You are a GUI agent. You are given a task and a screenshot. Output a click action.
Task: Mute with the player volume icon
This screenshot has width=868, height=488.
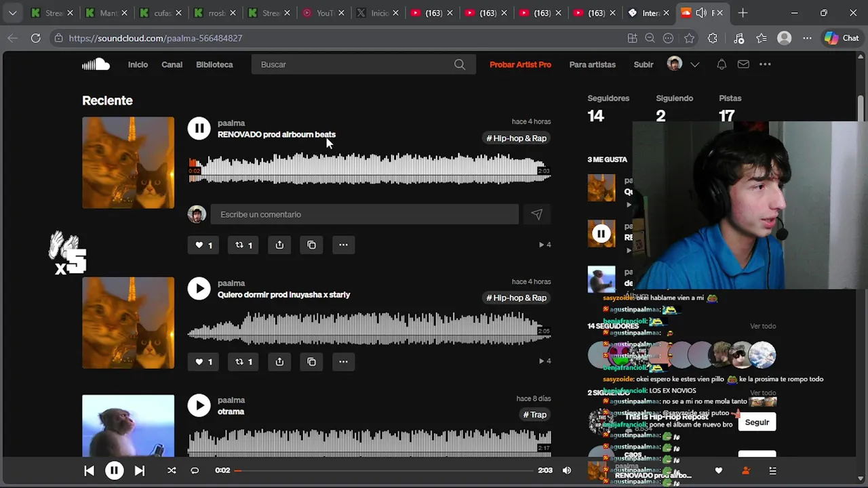pyautogui.click(x=566, y=470)
